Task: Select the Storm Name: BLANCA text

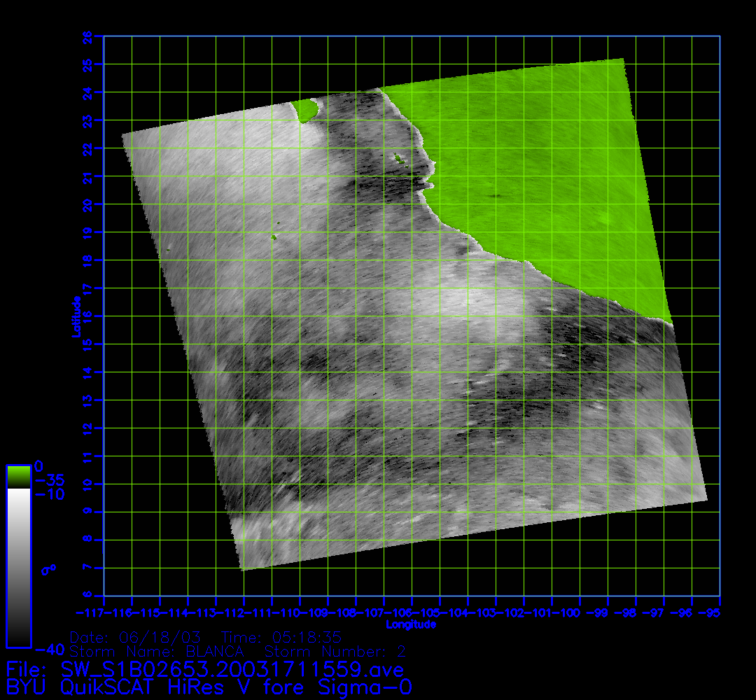Action: click(x=156, y=651)
